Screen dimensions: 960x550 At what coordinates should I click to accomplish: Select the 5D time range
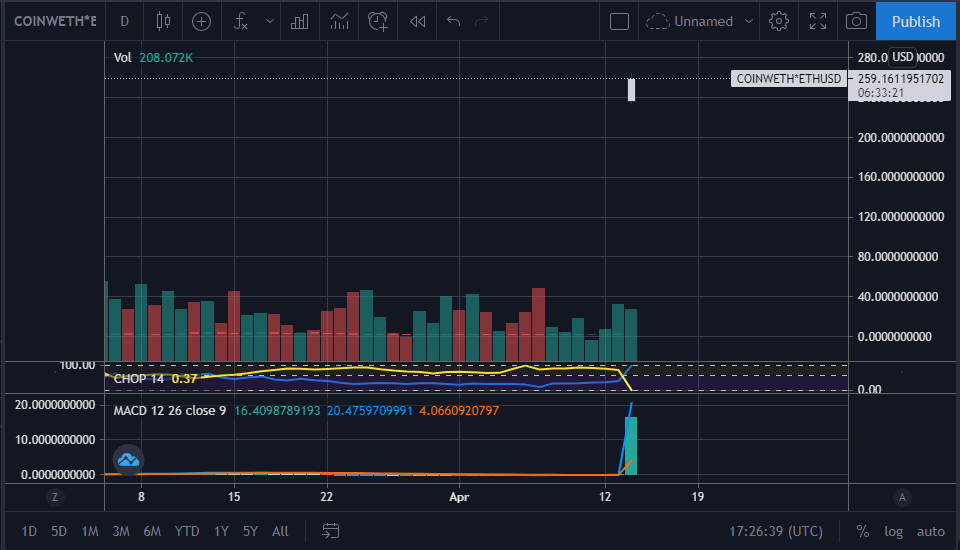pos(59,531)
